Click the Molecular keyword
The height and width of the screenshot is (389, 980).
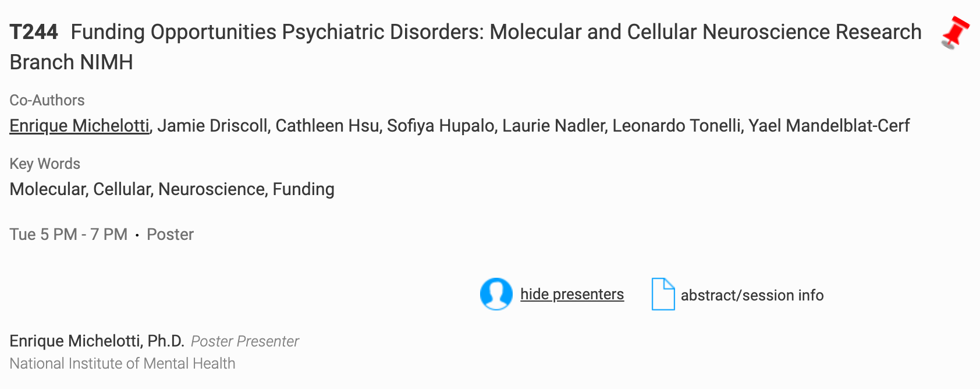(48, 189)
